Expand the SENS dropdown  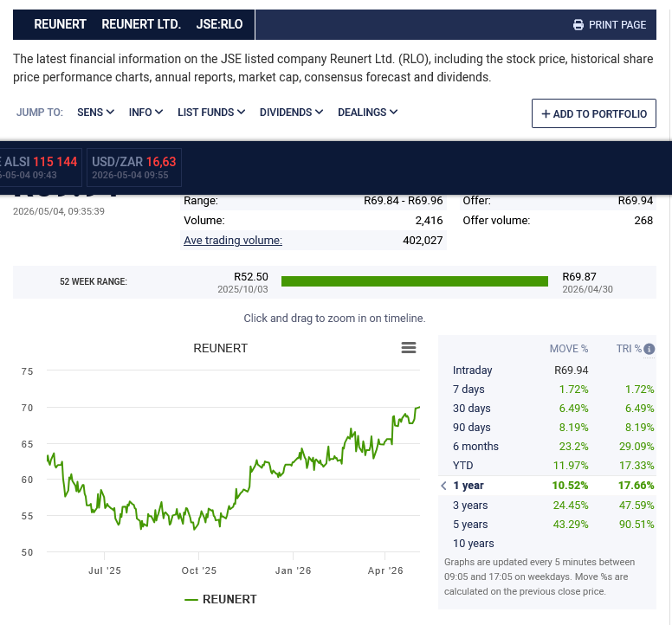(x=95, y=113)
